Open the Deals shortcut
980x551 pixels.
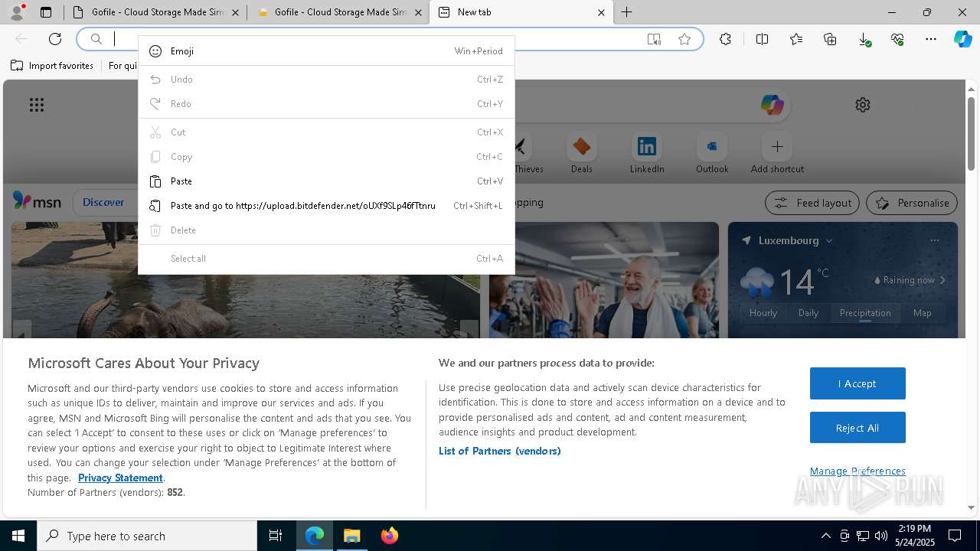point(582,154)
